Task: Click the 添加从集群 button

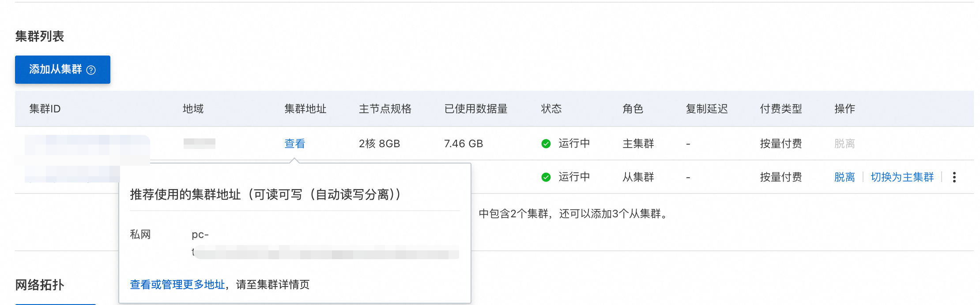Action: [x=56, y=70]
